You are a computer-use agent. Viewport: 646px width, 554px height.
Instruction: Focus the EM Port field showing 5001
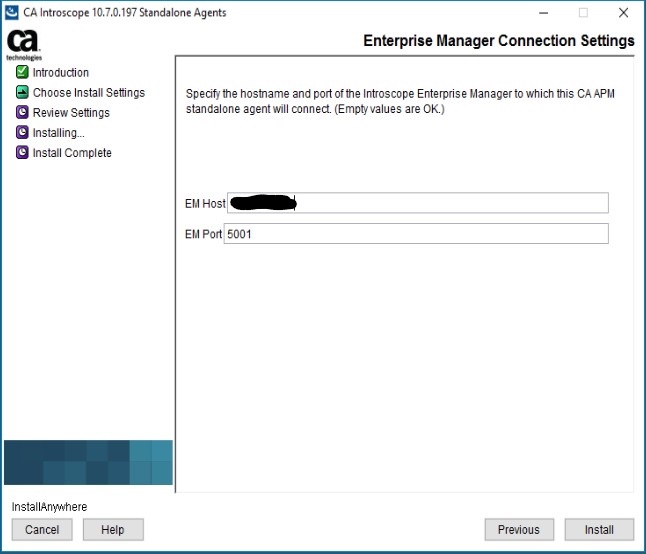(x=416, y=234)
